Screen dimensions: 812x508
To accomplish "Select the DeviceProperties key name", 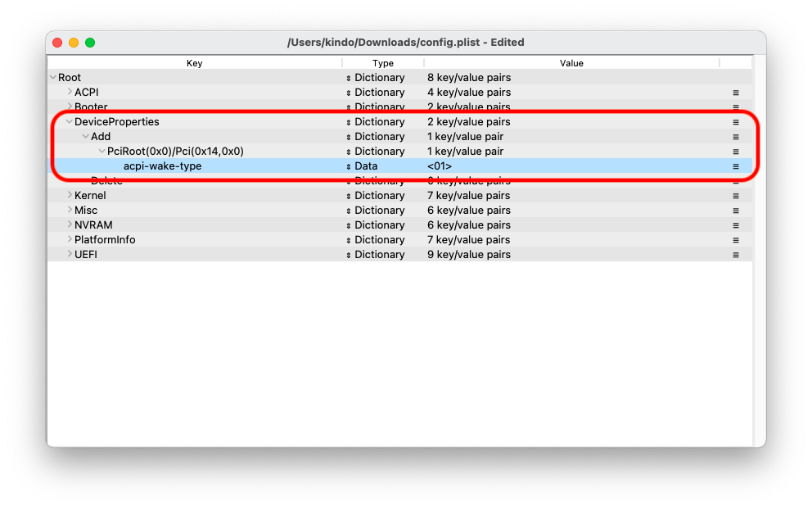I will (116, 121).
